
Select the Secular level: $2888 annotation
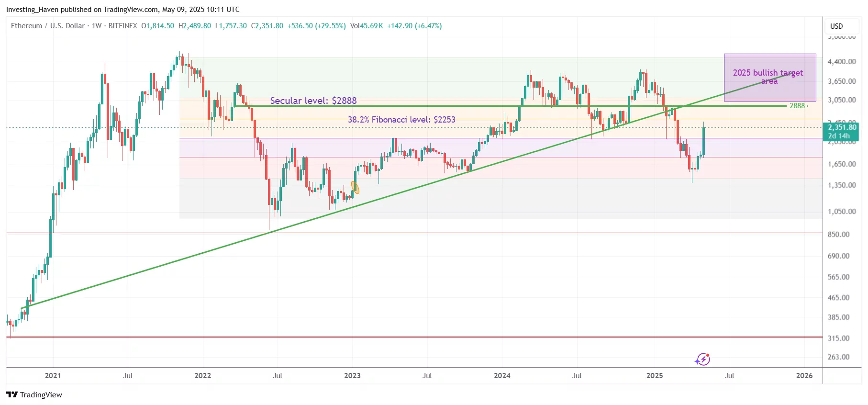313,101
